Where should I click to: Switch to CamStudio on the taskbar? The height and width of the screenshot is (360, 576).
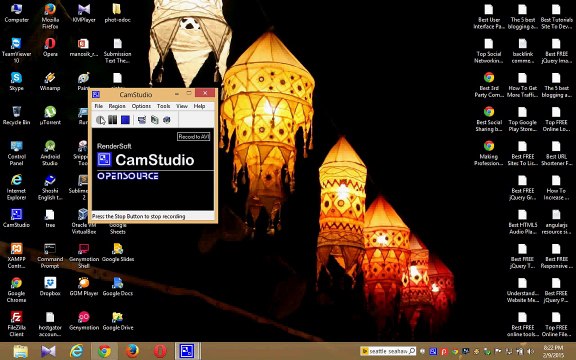(188, 351)
